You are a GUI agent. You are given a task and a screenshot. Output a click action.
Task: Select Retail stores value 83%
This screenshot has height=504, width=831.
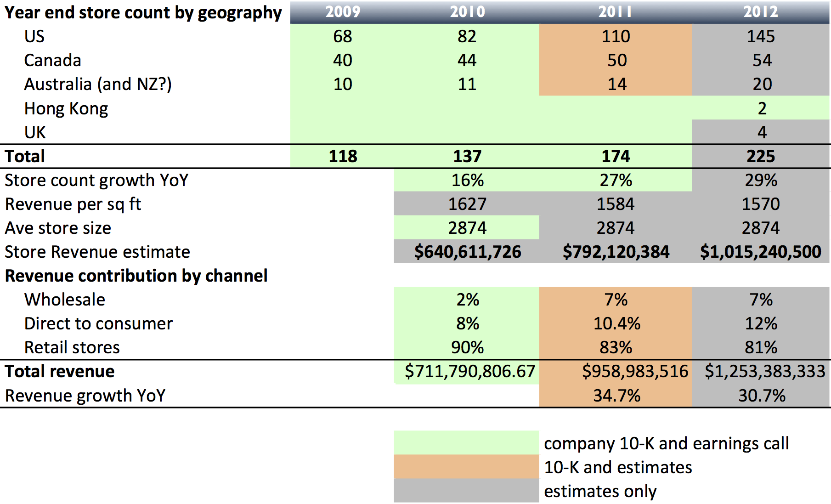[x=616, y=347]
